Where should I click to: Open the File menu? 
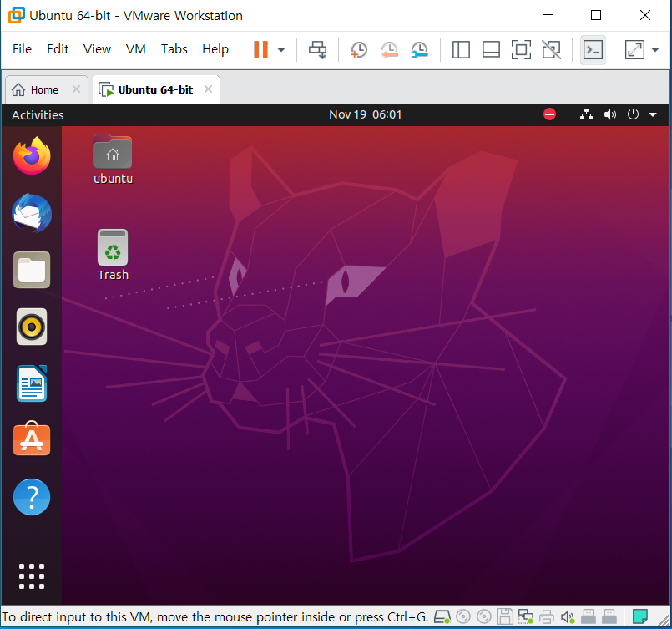[x=22, y=49]
